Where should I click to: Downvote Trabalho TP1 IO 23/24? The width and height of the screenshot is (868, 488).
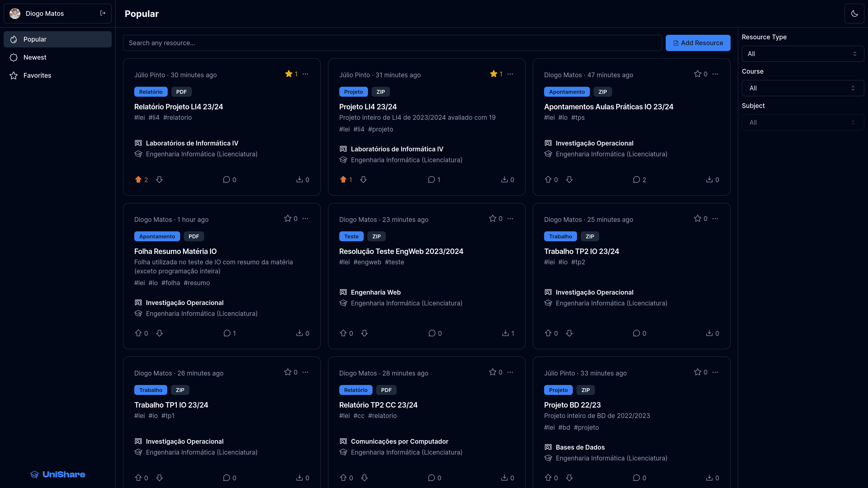pos(159,478)
